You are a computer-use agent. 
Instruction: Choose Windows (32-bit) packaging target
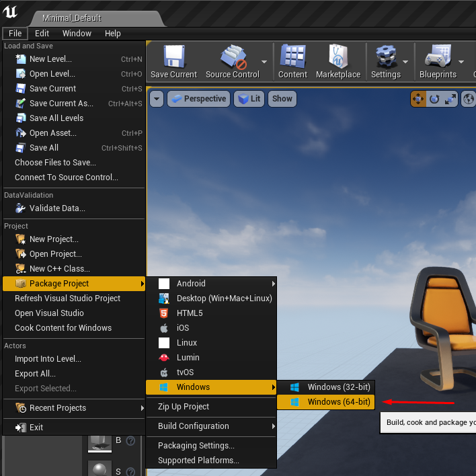pos(326,387)
